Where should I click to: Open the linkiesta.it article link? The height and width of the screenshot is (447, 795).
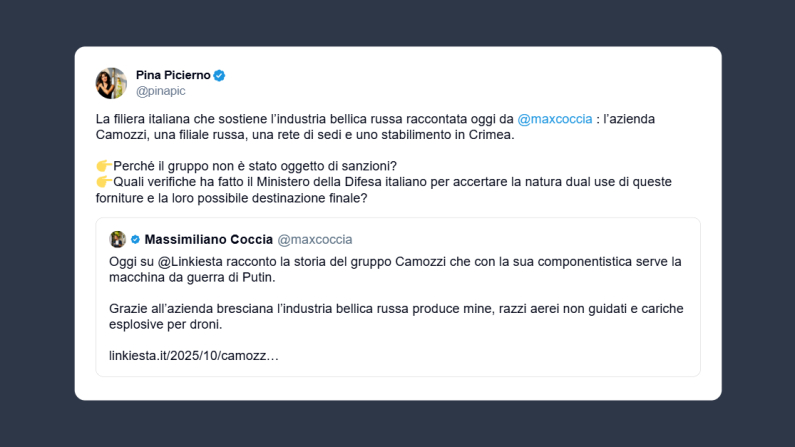pyautogui.click(x=194, y=355)
